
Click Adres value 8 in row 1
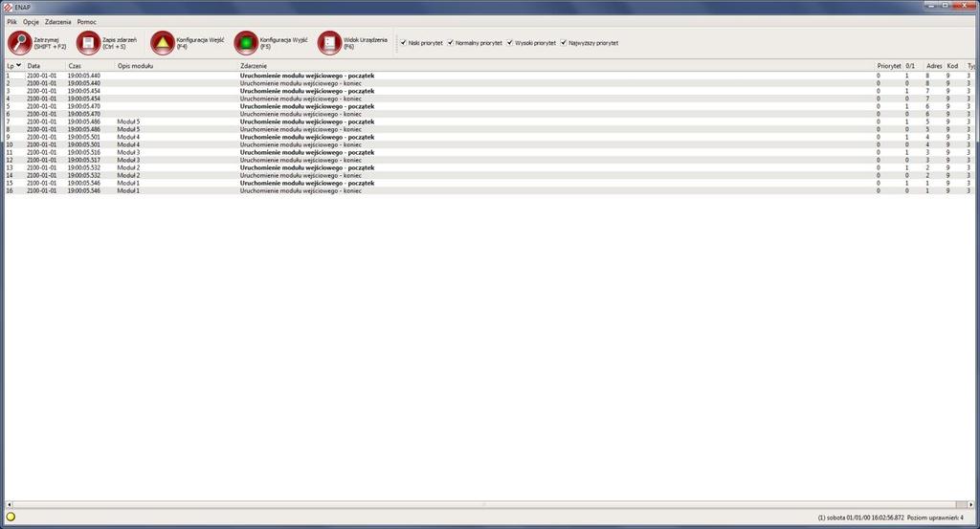click(927, 76)
